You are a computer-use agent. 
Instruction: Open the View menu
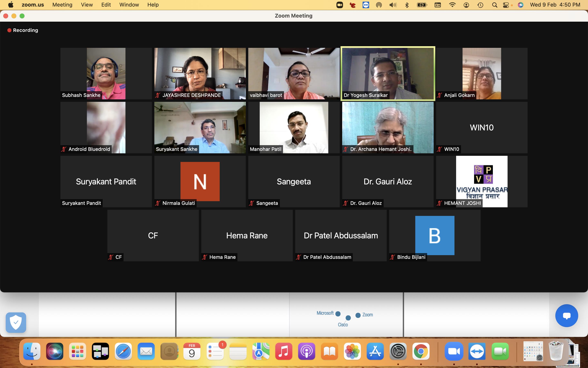pyautogui.click(x=87, y=5)
